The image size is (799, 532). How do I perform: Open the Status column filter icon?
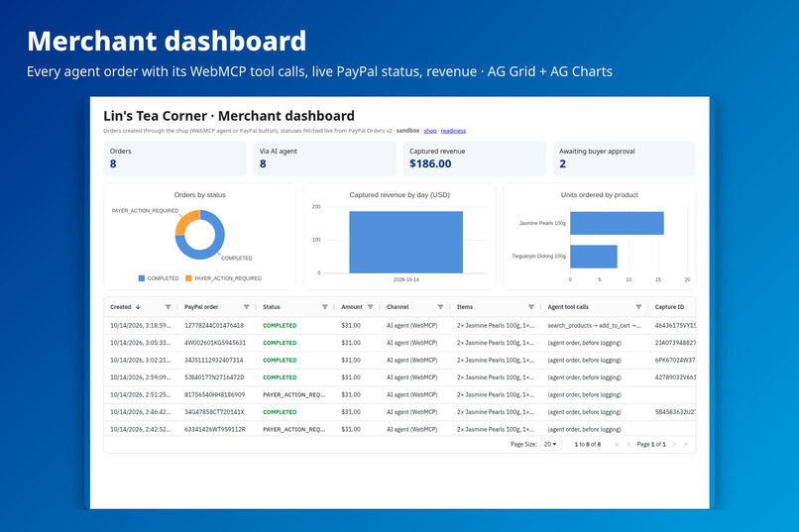tap(324, 307)
